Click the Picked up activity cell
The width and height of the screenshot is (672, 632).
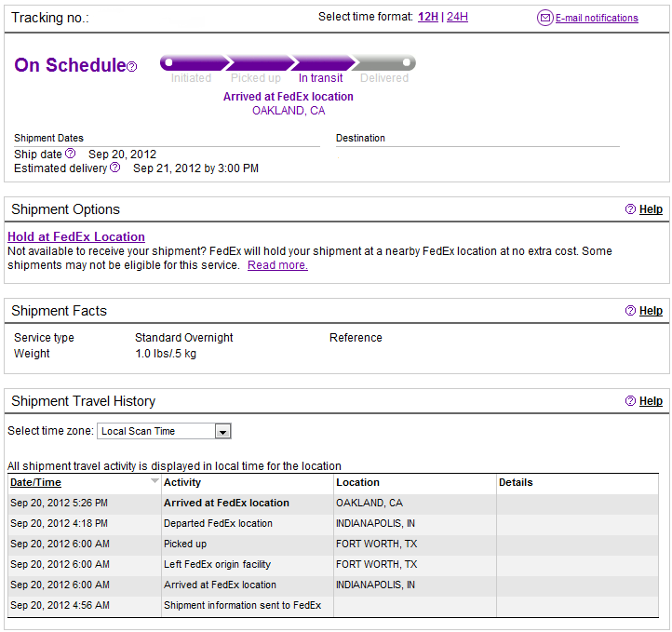point(185,545)
